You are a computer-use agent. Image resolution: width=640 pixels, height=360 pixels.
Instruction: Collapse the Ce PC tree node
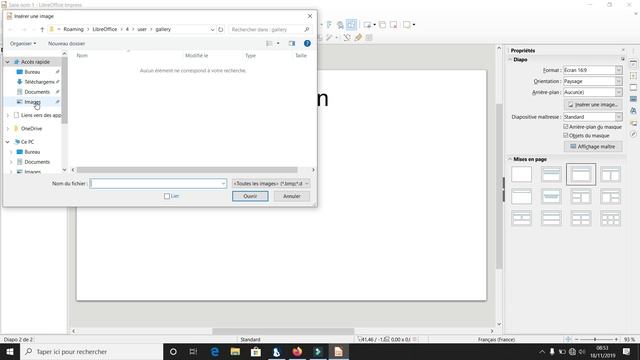pos(7,142)
